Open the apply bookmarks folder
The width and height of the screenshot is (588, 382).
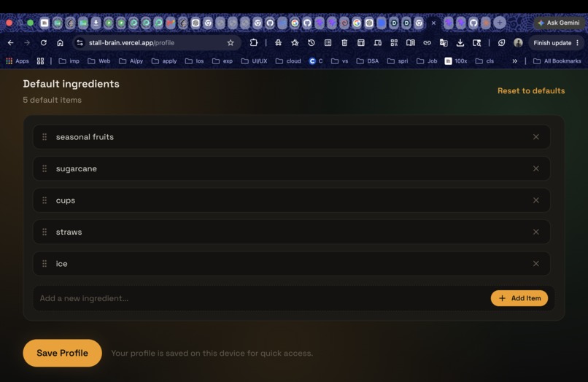click(164, 61)
